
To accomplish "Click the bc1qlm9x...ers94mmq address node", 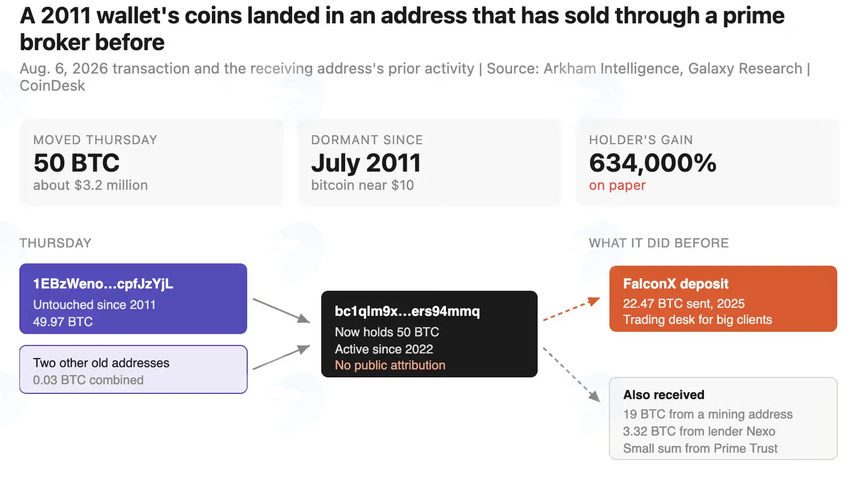I will [429, 334].
